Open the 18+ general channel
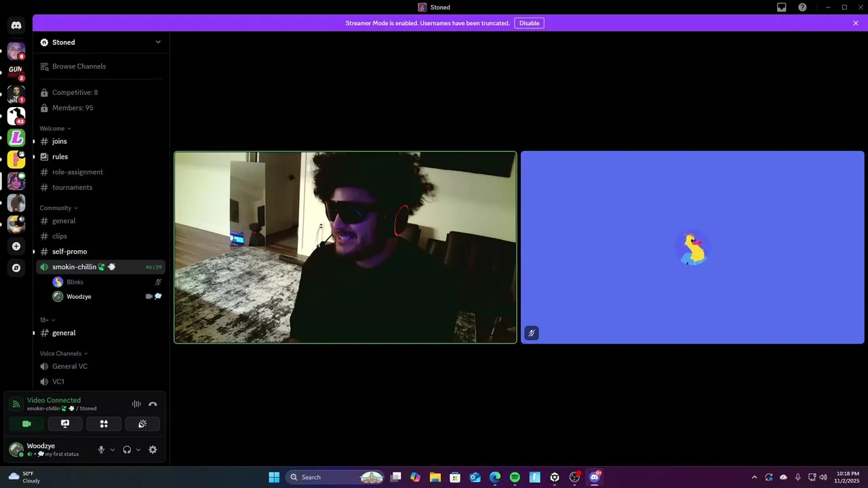Image resolution: width=868 pixels, height=488 pixels. point(100,333)
